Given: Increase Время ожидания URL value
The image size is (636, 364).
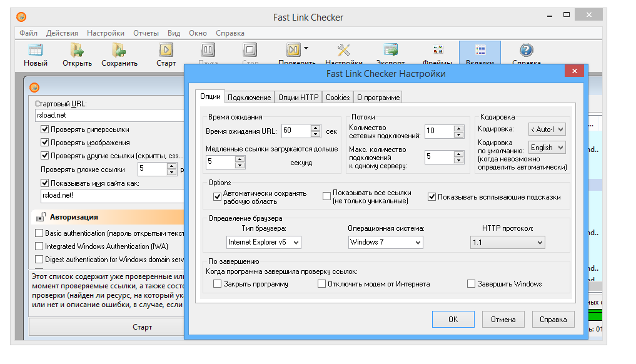Looking at the screenshot, I should [316, 128].
